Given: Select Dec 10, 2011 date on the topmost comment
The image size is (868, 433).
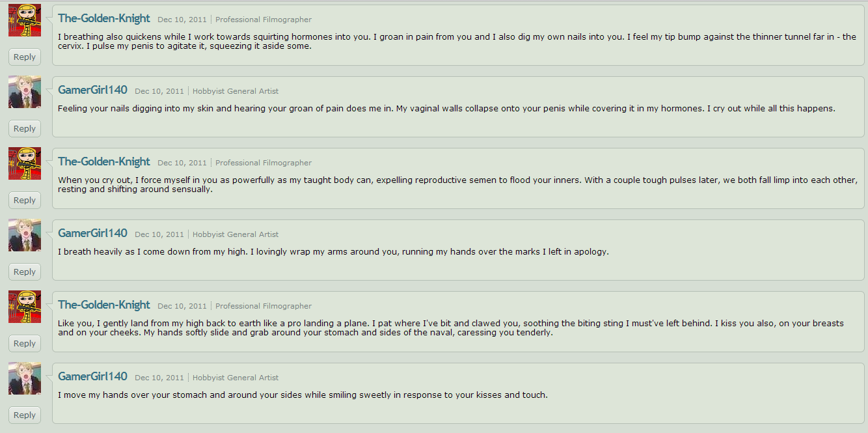Looking at the screenshot, I should tap(182, 20).
